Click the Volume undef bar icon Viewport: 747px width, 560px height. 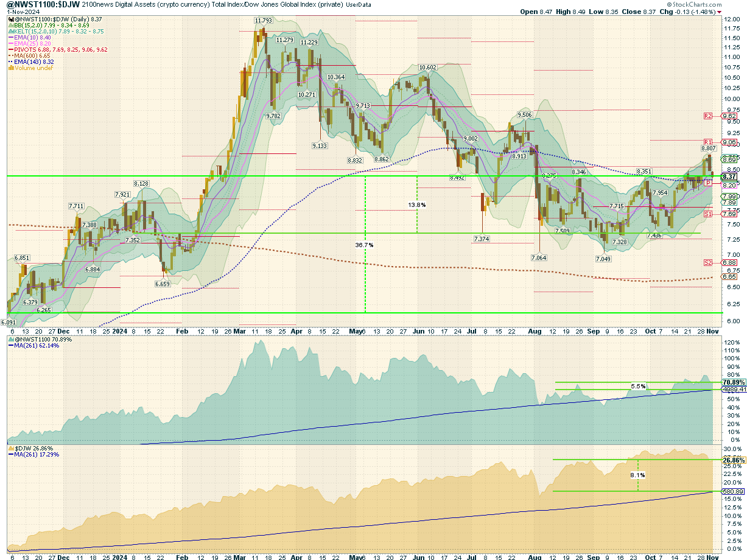tap(10, 68)
